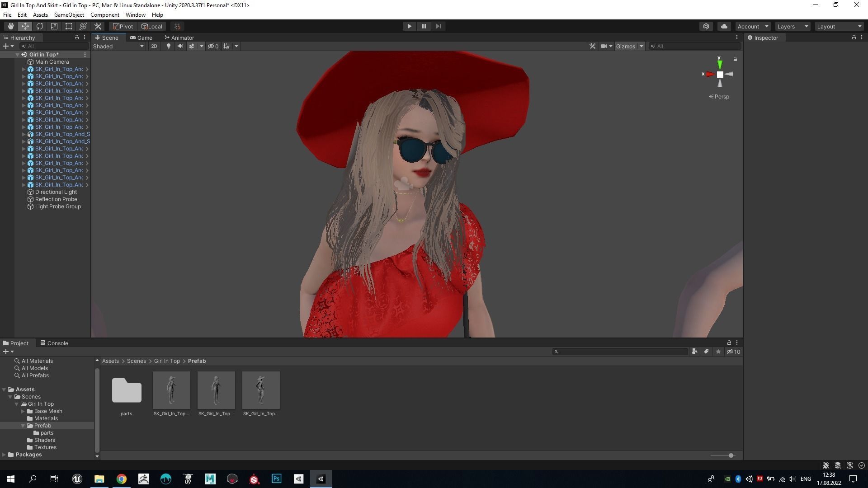Toggle 2D view mode

click(x=154, y=46)
